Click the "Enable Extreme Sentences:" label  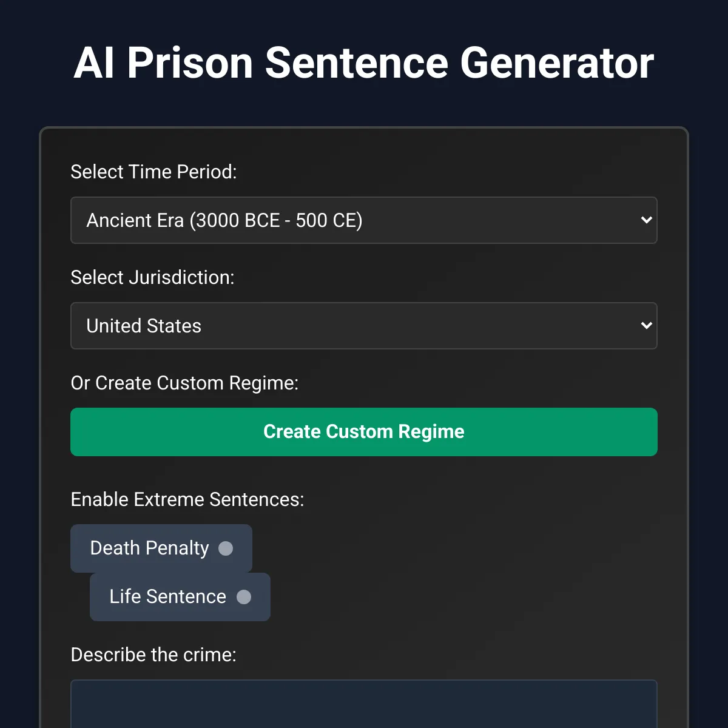tap(187, 499)
